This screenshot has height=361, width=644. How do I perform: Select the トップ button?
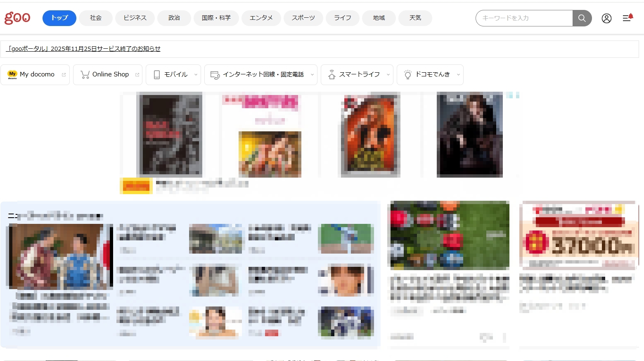coord(59,18)
